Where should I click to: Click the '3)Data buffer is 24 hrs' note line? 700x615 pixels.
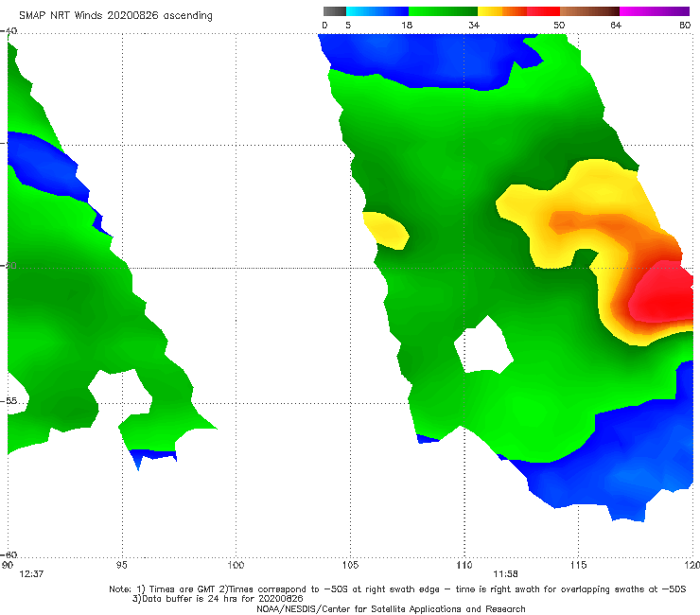pos(218,599)
